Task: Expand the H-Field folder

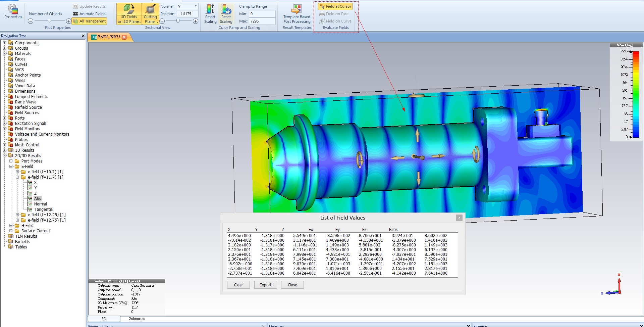Action: tap(11, 226)
